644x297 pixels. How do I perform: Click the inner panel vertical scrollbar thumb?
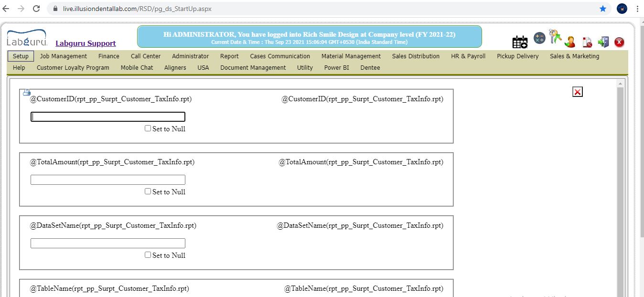pyautogui.click(x=621, y=191)
